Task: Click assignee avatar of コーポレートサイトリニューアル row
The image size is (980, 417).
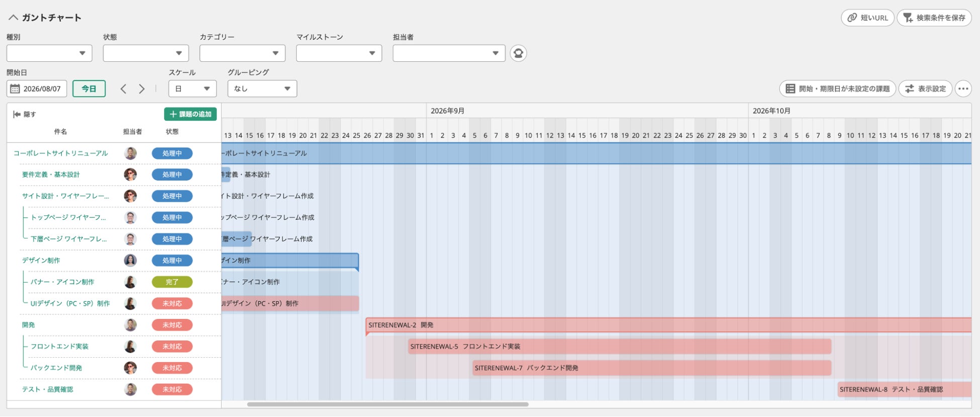Action: coord(130,153)
